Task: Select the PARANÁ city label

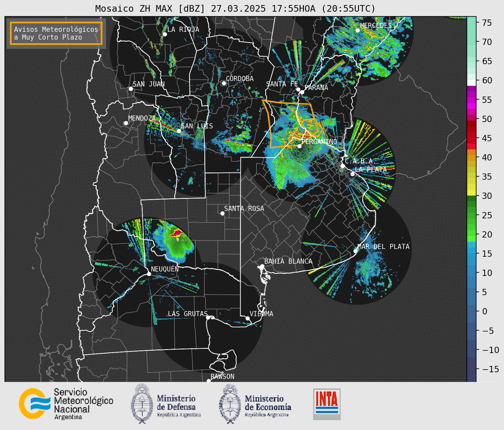Action: (316, 88)
